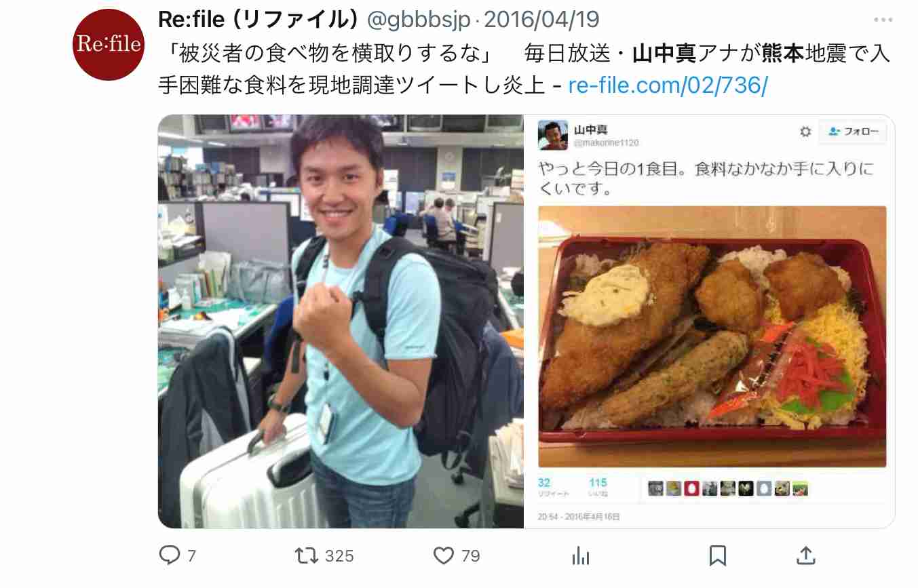Click the 山中真 avatar in embedded tweet
This screenshot has width=918, height=588.
tap(553, 135)
